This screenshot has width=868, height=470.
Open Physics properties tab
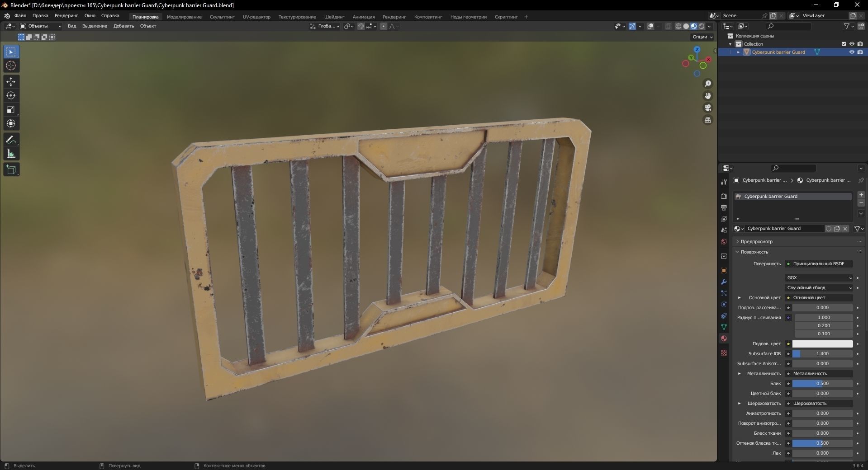(724, 304)
